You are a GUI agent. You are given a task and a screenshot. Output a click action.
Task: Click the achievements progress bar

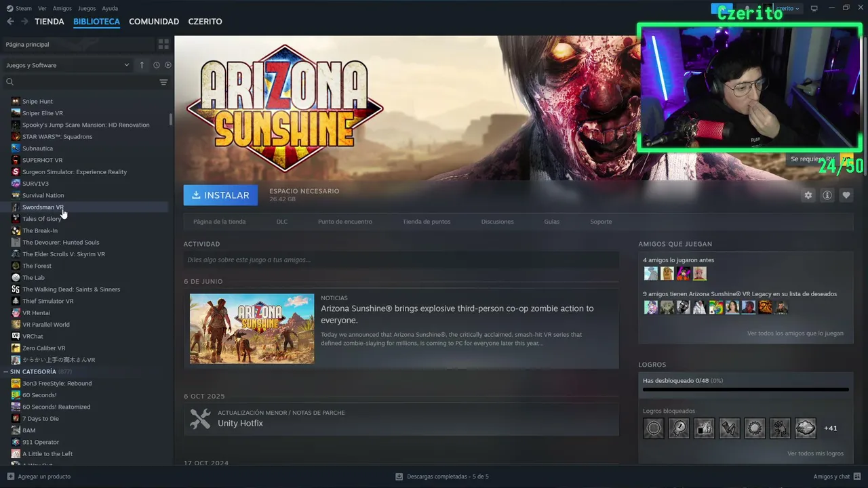[746, 390]
